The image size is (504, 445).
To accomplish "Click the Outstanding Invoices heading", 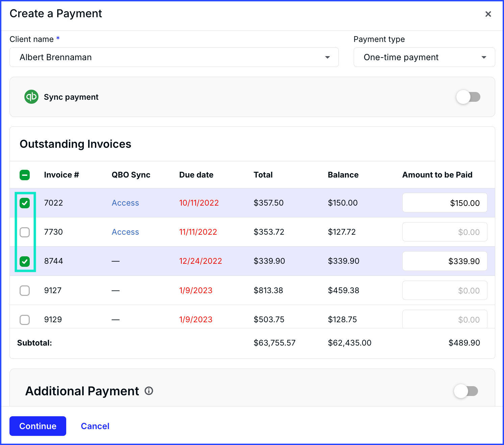I will (x=76, y=144).
